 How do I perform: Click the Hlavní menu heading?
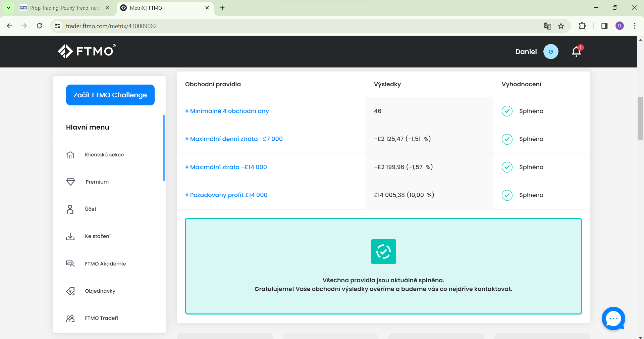88,127
